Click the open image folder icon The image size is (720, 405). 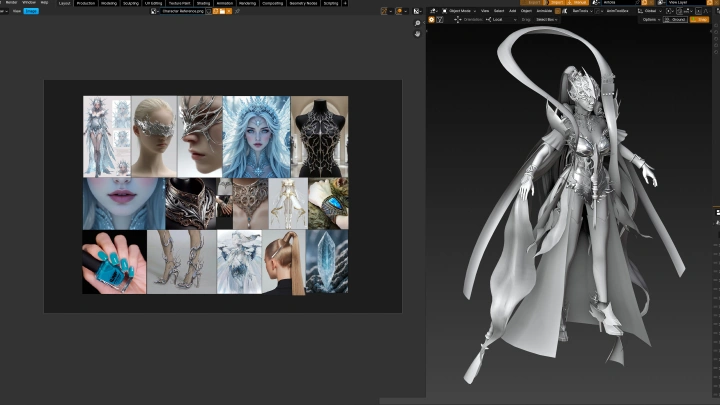point(222,11)
